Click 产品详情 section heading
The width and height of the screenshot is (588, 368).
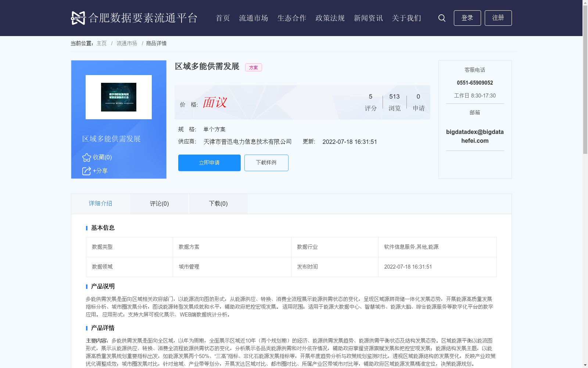pyautogui.click(x=103, y=328)
